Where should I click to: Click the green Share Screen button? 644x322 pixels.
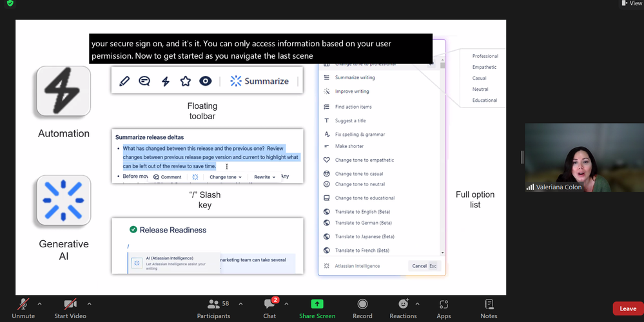[317, 308]
